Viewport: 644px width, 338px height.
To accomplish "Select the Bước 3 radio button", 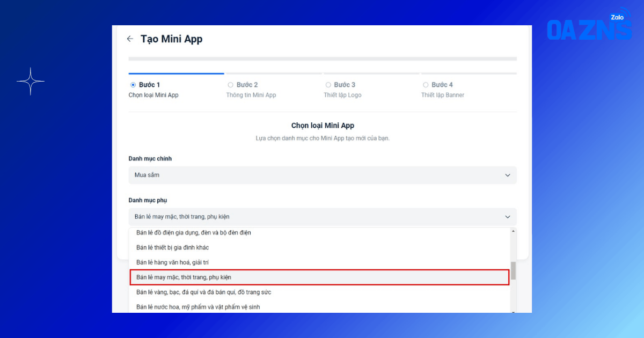I will 328,85.
